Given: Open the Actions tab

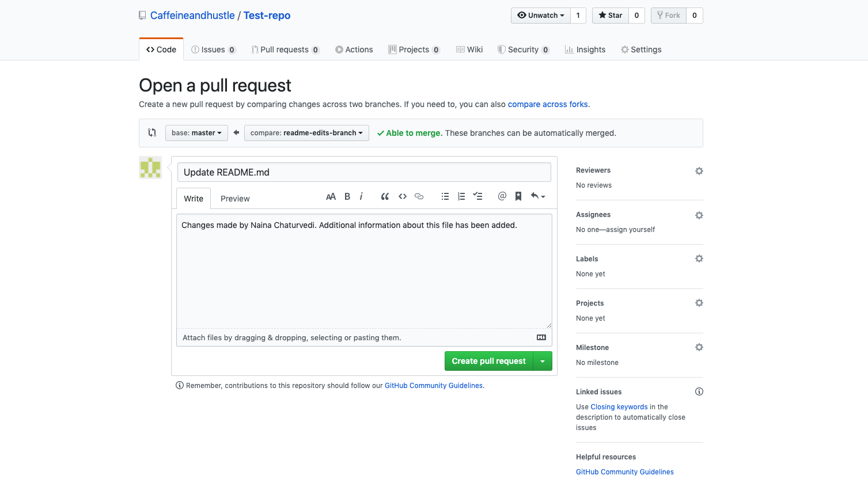Looking at the screenshot, I should click(x=354, y=50).
